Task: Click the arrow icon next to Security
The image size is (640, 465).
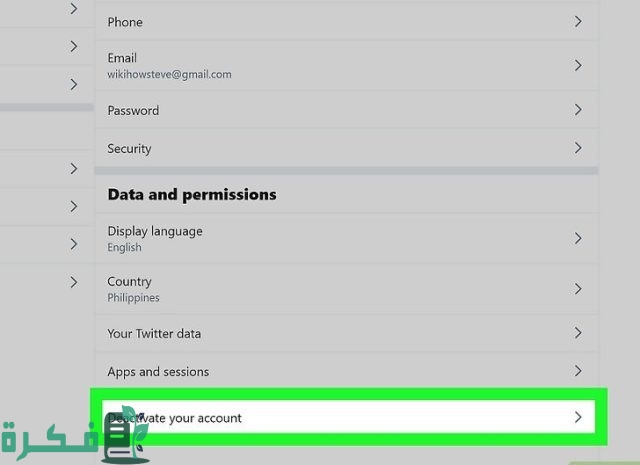Action: [578, 148]
